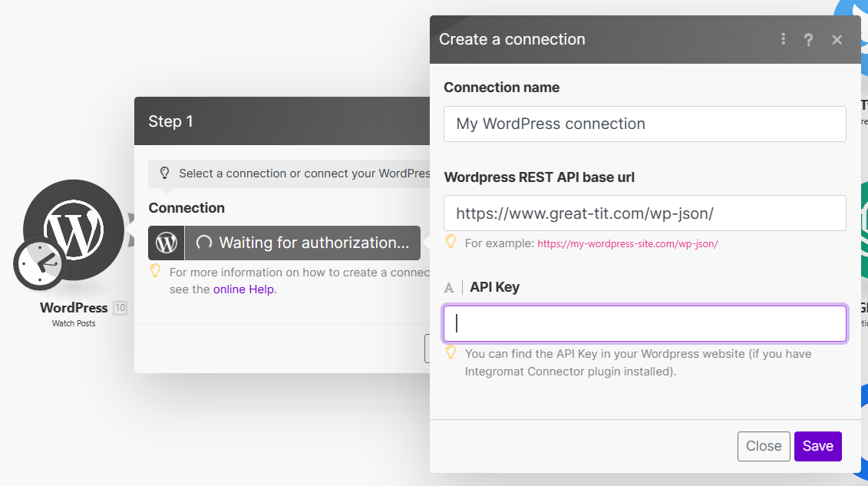Click the WordPress module icon on canvas
The width and height of the screenshot is (868, 486).
74,230
